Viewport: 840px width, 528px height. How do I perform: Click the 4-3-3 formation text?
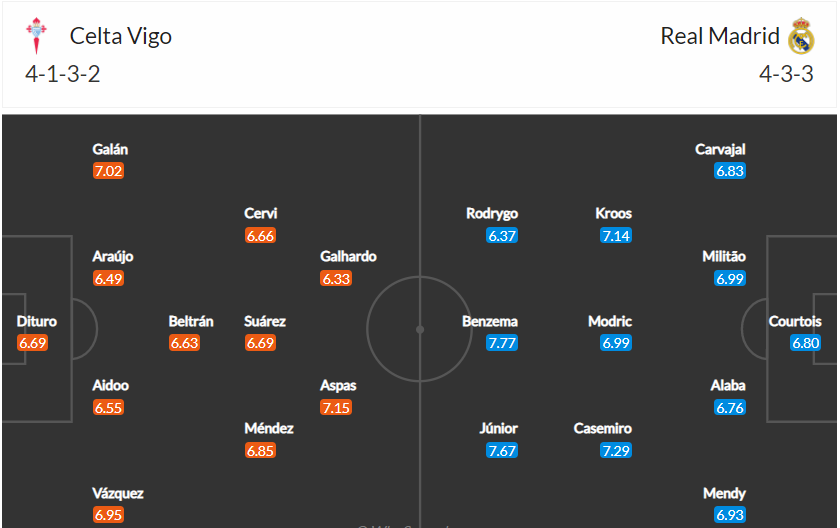(x=786, y=74)
